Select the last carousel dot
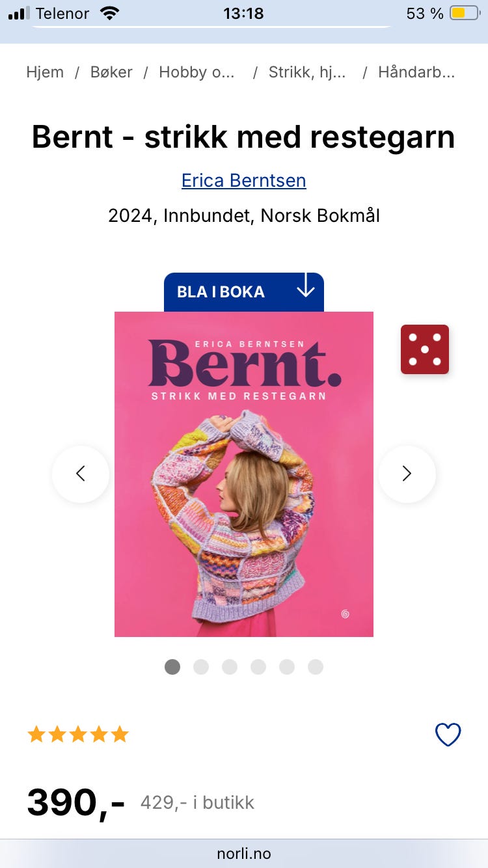 (x=316, y=667)
